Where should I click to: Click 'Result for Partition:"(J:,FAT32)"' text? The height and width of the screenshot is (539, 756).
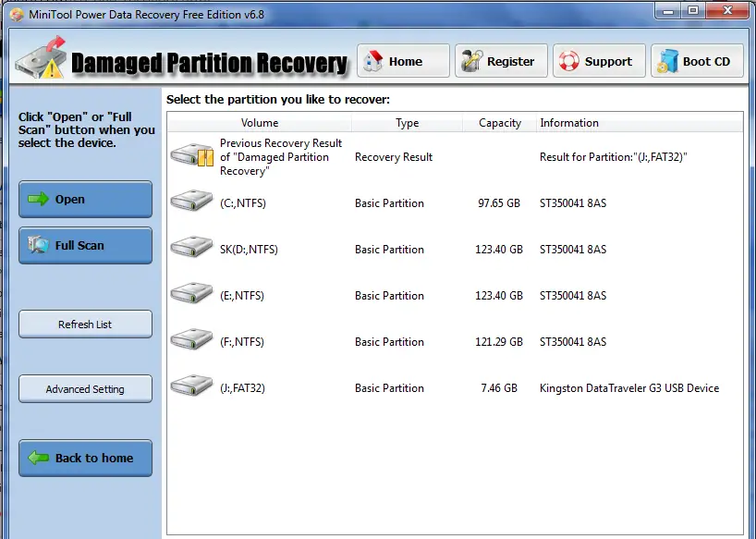614,157
